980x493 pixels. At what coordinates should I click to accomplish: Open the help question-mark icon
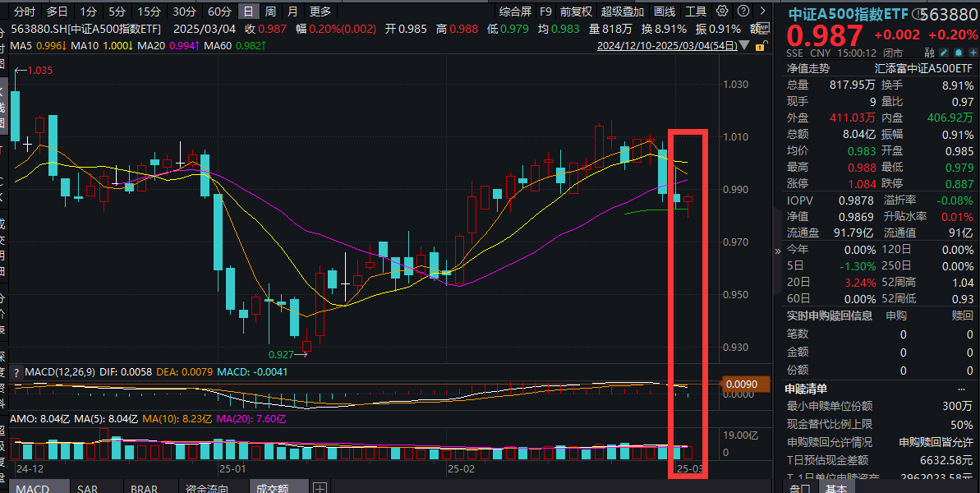[x=743, y=11]
